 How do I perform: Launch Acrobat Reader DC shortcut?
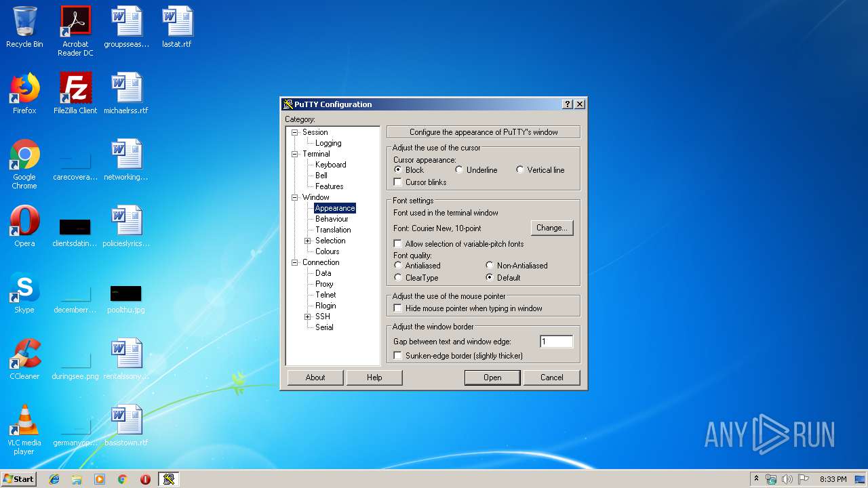coord(75,30)
